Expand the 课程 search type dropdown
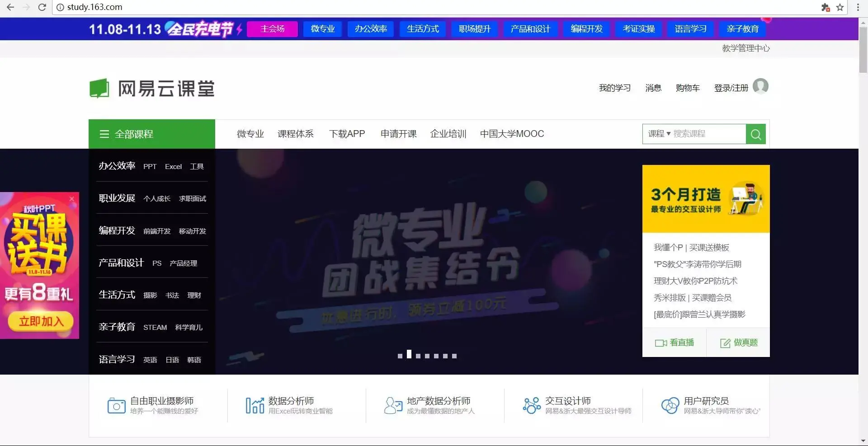Viewport: 868px width, 446px height. [x=659, y=134]
